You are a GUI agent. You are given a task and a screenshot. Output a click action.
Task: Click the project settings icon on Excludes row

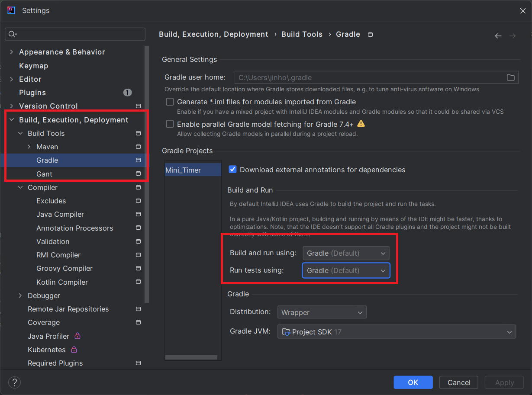pos(138,201)
